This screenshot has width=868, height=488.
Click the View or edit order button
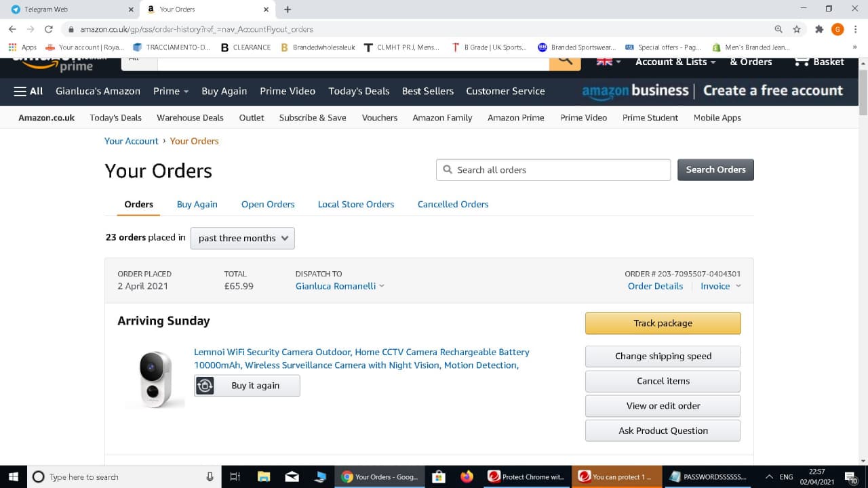pyautogui.click(x=663, y=406)
